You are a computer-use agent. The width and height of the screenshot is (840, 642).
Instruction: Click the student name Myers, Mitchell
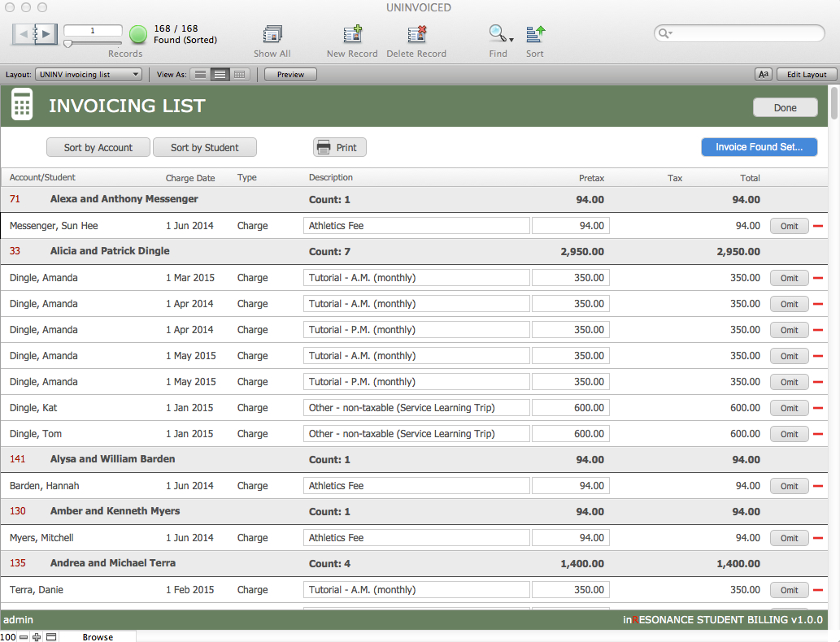point(41,538)
